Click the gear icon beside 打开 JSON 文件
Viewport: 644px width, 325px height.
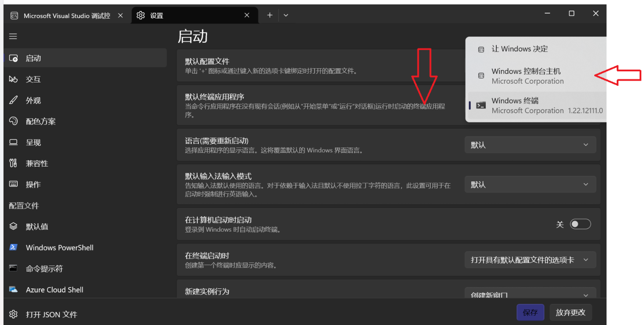point(13,314)
